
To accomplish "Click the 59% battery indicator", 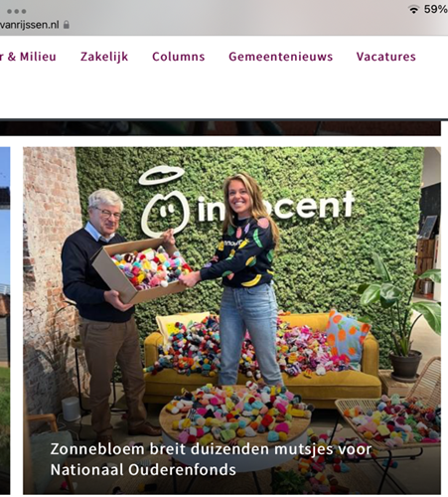I will point(436,9).
